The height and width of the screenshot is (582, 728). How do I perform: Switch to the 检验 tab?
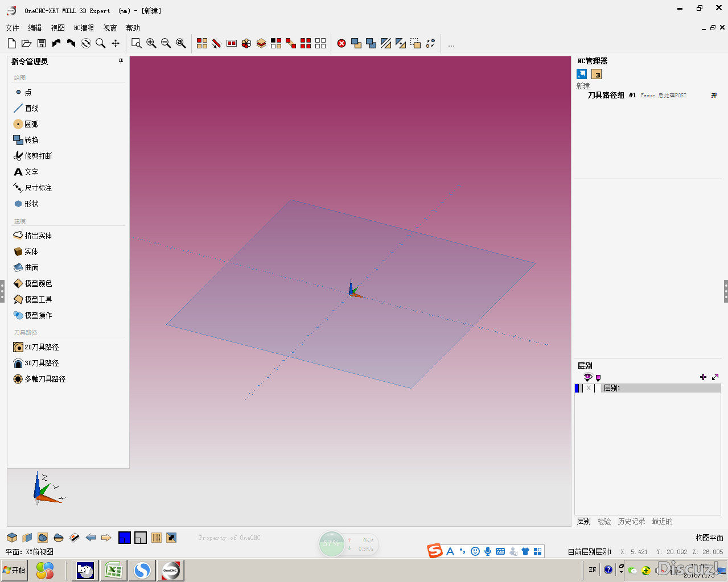(x=604, y=521)
